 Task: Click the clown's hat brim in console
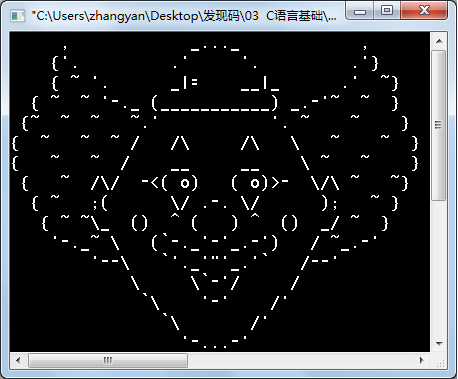coord(214,103)
